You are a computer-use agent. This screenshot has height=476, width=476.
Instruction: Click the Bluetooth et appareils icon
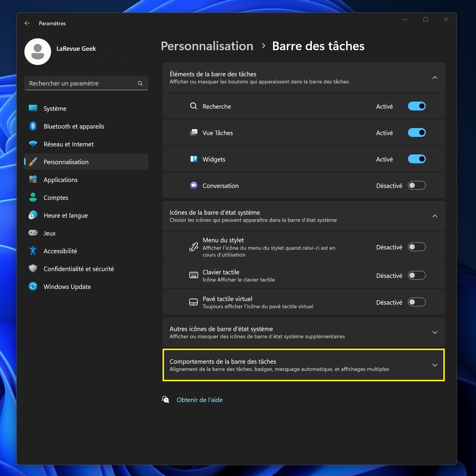pyautogui.click(x=33, y=126)
